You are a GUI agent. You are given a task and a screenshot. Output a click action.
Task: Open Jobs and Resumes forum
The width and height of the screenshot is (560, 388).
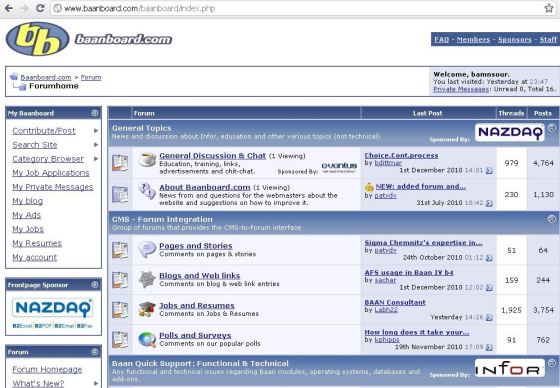[x=197, y=305]
